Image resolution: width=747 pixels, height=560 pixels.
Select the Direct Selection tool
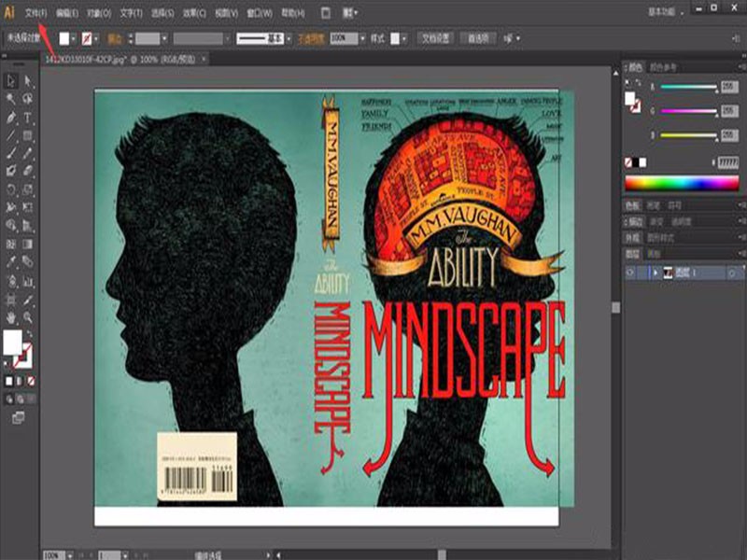[28, 81]
